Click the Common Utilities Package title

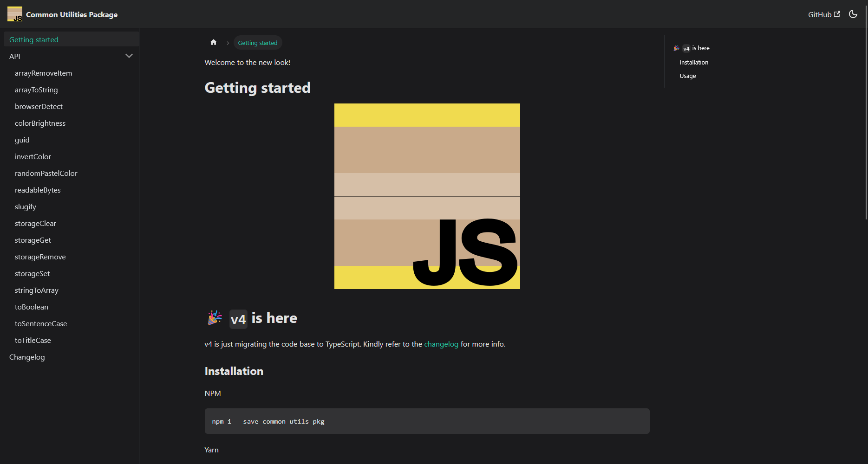(x=72, y=14)
